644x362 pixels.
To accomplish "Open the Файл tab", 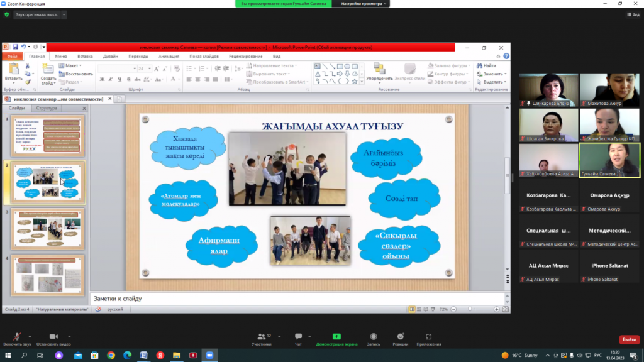I will click(13, 56).
